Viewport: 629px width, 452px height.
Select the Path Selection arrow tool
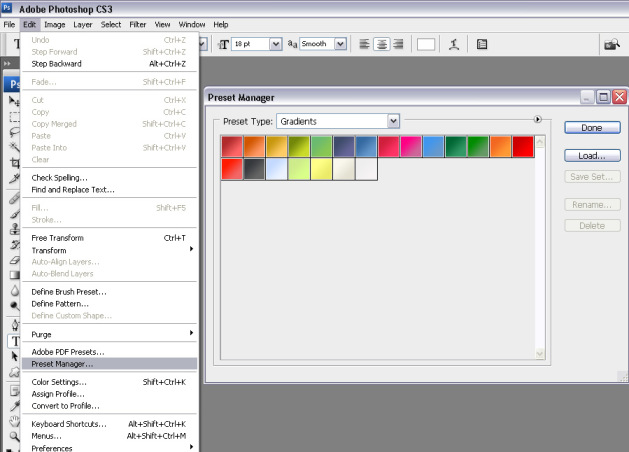pyautogui.click(x=14, y=356)
